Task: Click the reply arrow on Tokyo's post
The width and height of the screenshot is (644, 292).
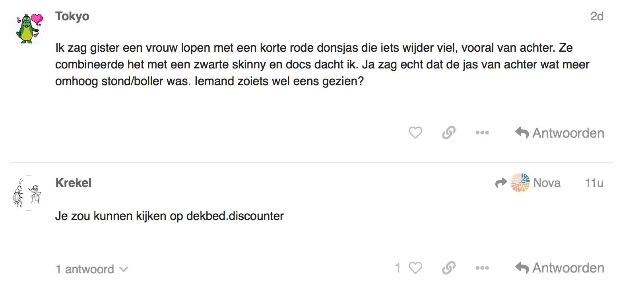Action: point(522,132)
